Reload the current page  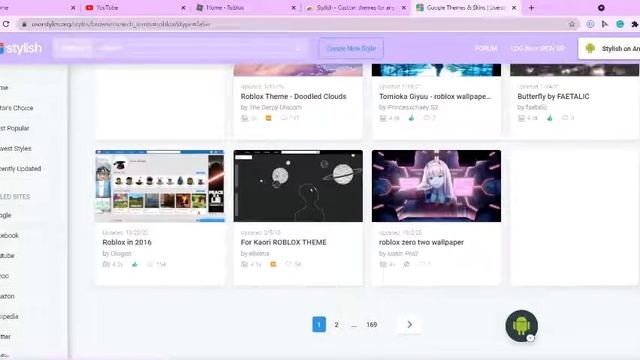6,24
